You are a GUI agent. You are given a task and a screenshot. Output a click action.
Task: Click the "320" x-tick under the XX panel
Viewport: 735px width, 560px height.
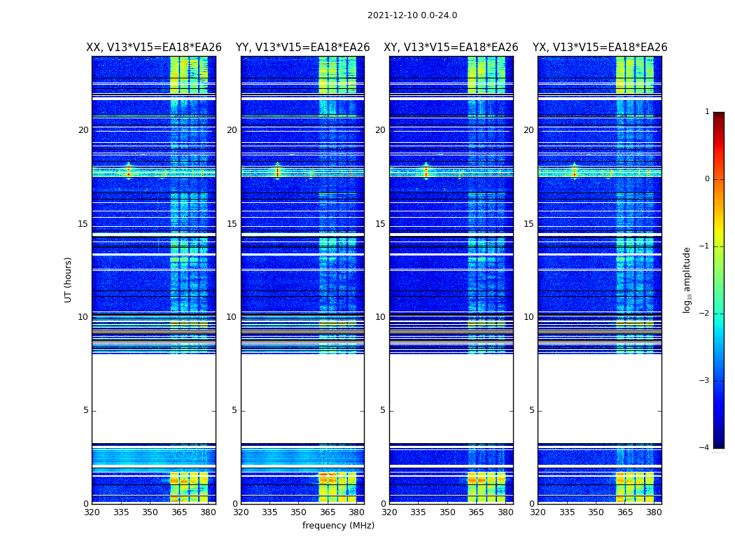tap(92, 512)
